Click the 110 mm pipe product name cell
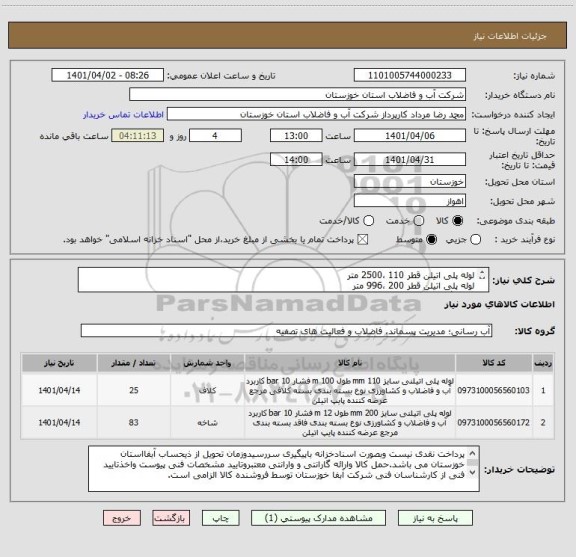The height and width of the screenshot is (557, 576). 350,390
